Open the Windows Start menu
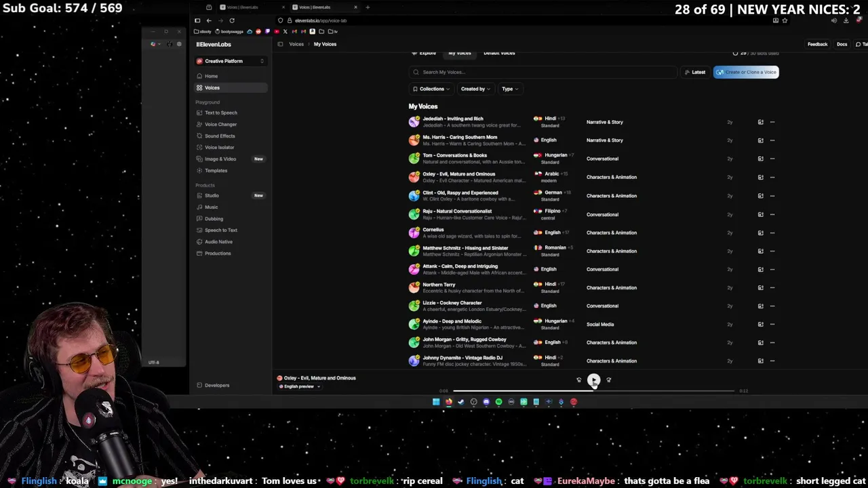The width and height of the screenshot is (868, 488). tap(436, 402)
